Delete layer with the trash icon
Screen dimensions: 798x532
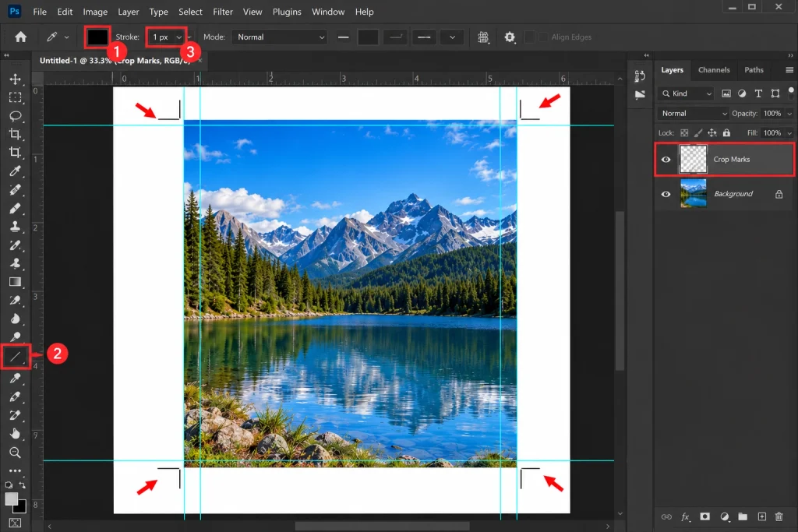pyautogui.click(x=779, y=516)
